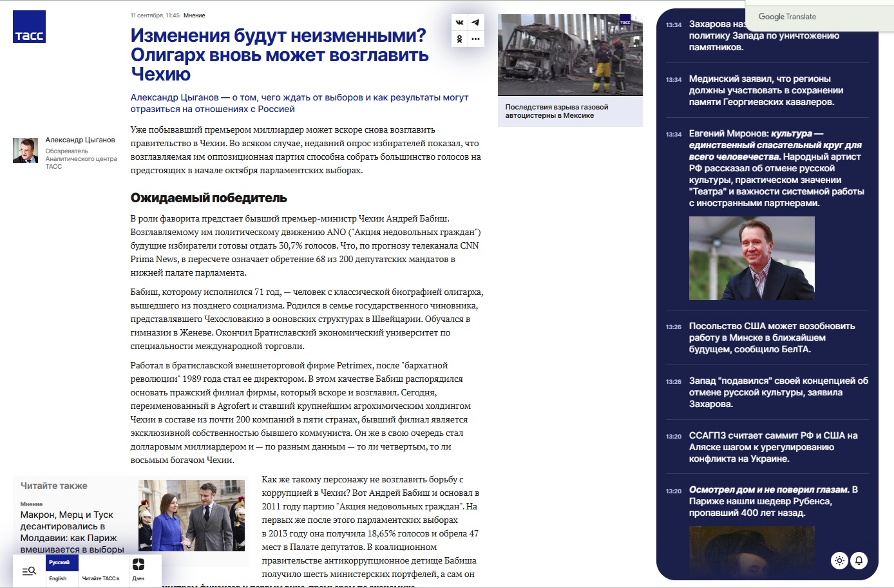Click the Macron and Sandu photo thumbnail
The image size is (894, 588).
click(x=192, y=515)
